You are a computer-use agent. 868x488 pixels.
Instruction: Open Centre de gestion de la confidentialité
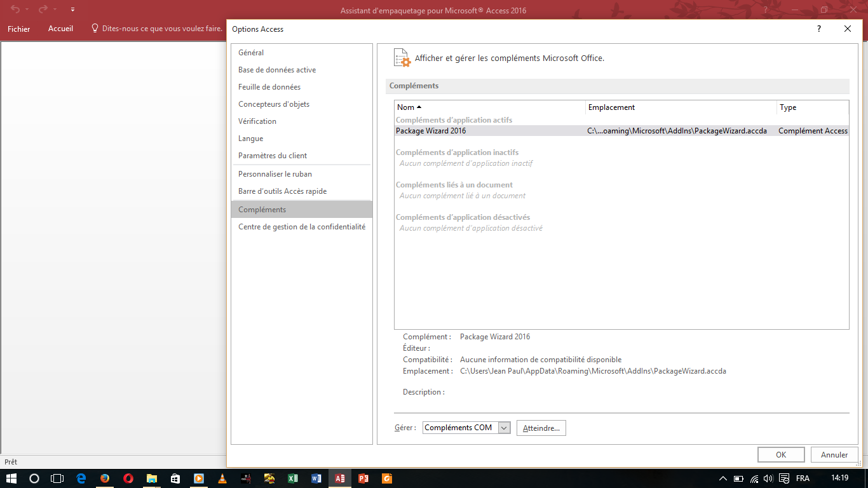(302, 227)
